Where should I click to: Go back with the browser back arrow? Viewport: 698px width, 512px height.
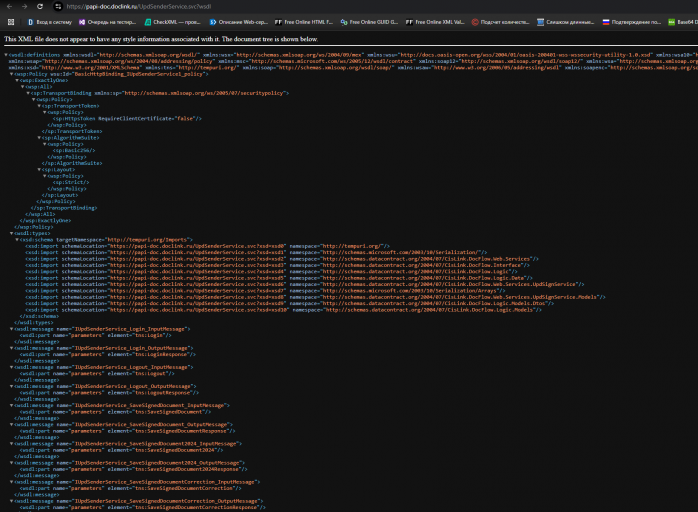[x=9, y=7]
